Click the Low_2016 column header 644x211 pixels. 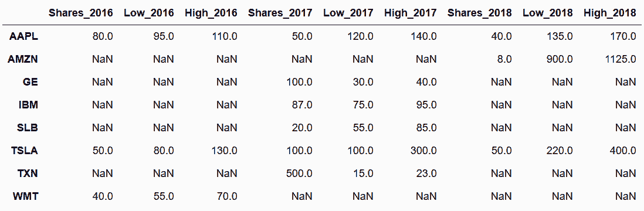tap(148, 13)
